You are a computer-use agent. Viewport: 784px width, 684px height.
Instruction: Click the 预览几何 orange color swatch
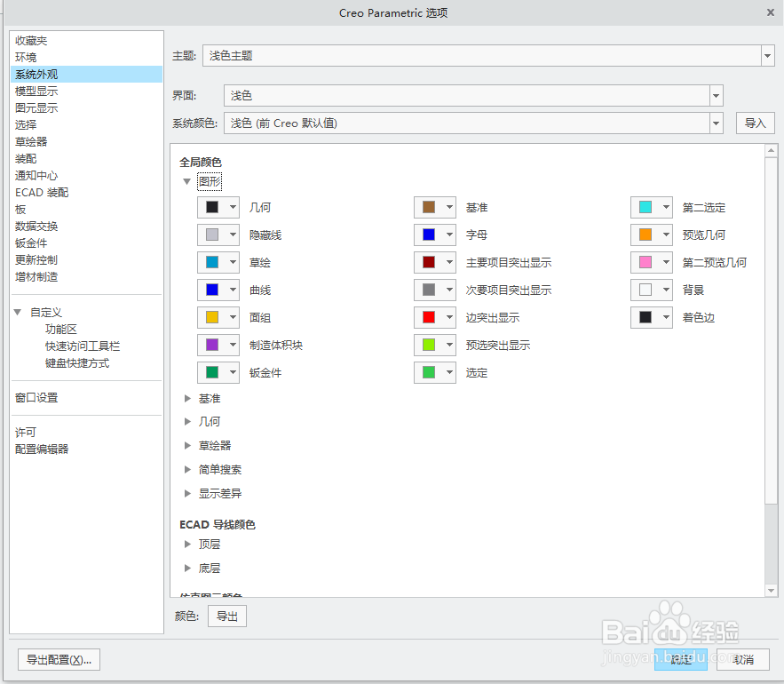pos(645,235)
